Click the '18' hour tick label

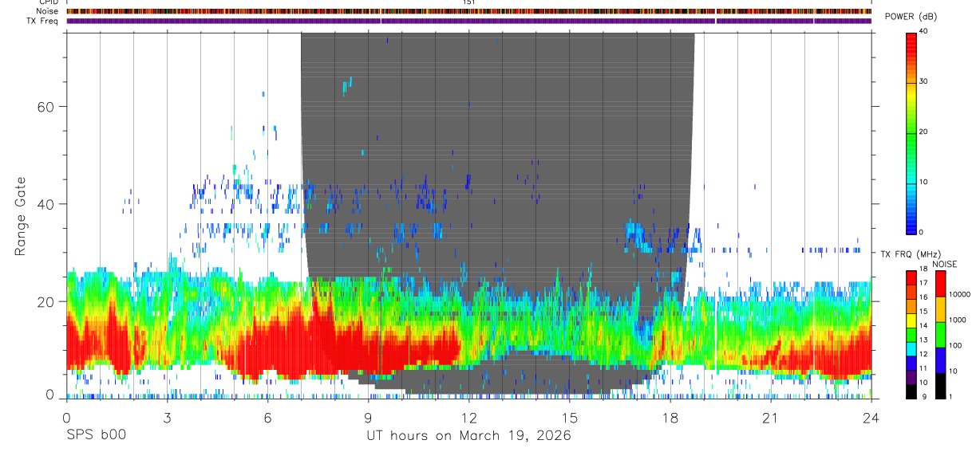pyautogui.click(x=670, y=418)
